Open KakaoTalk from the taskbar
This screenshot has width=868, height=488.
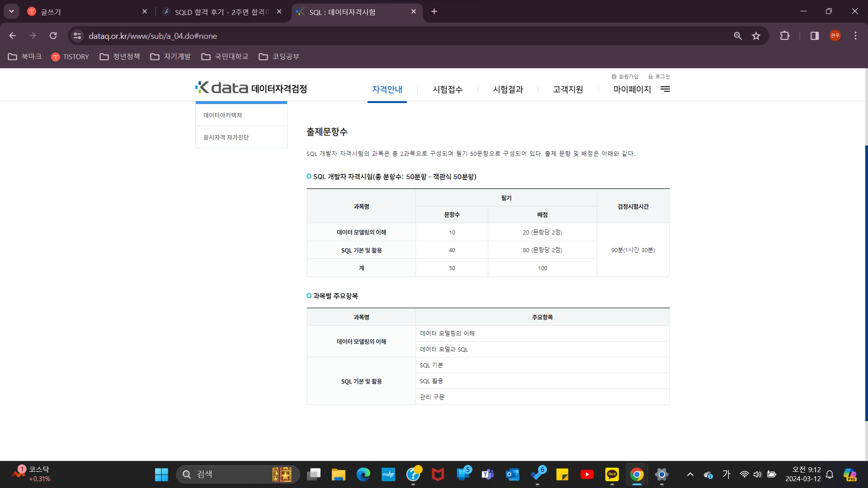click(612, 474)
